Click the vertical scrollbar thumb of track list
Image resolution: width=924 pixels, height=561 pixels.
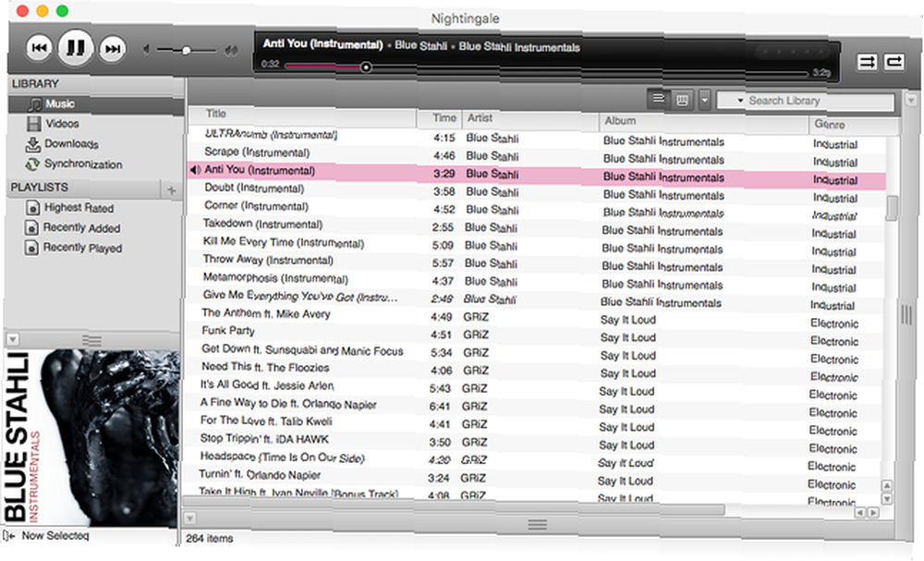click(893, 208)
